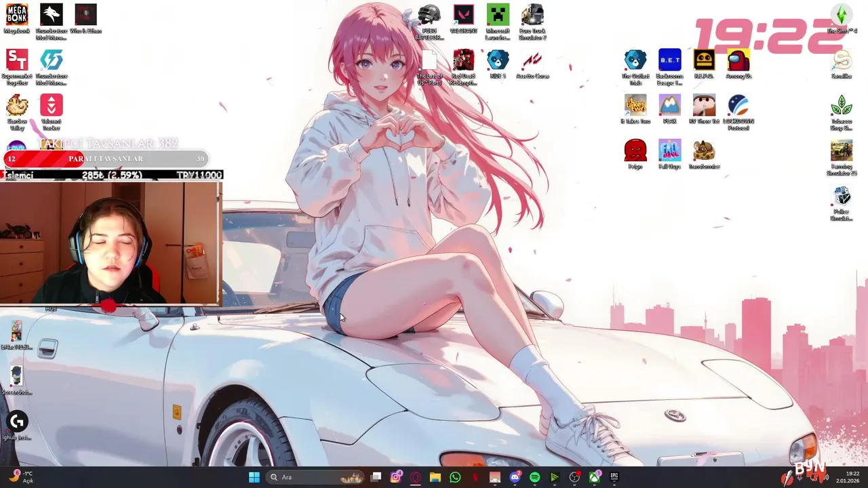Launch The Outlast Trials
Screen dimensions: 868x488
point(635,60)
